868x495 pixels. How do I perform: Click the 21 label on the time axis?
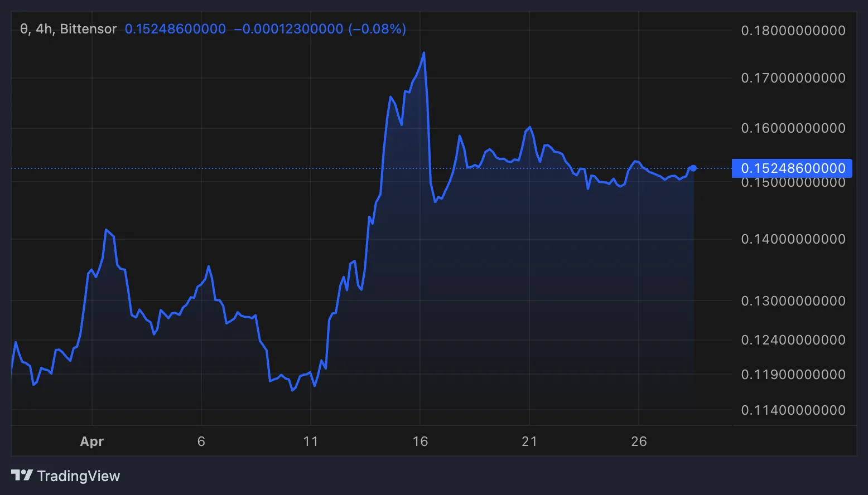click(529, 441)
